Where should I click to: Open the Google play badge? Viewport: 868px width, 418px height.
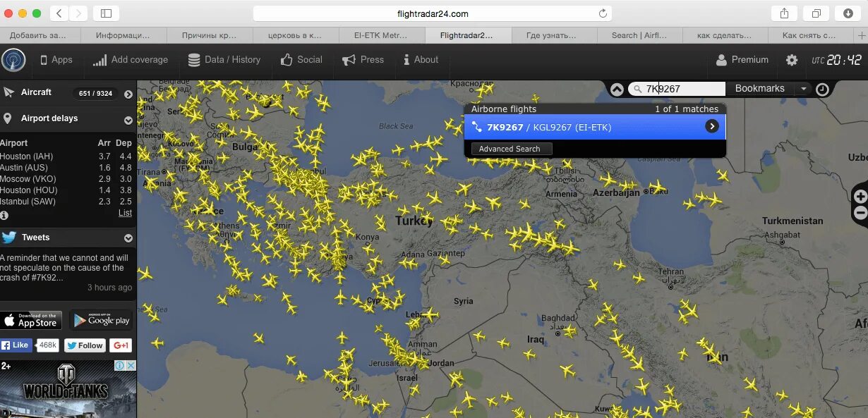101,320
